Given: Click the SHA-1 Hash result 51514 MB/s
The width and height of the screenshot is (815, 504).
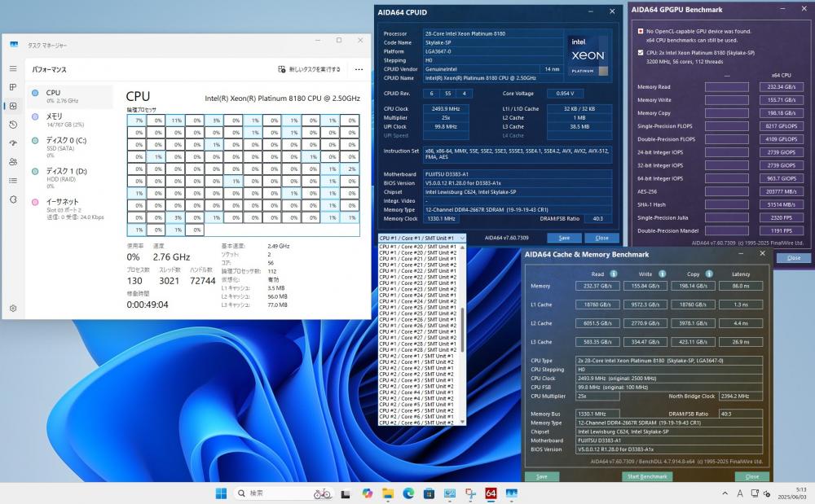Looking at the screenshot, I should 782,204.
